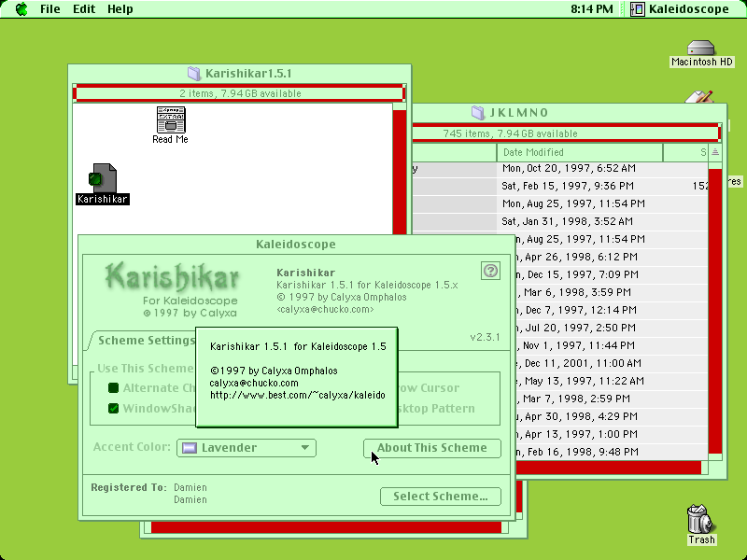This screenshot has height=560, width=747.
Task: Click the About This Scheme button
Action: [432, 448]
